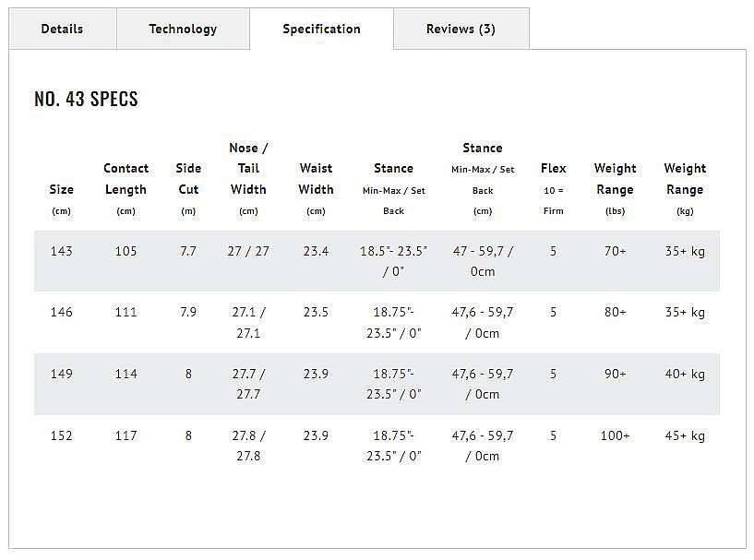Image resolution: width=754 pixels, height=560 pixels.
Task: Switch to the Technology tab
Action: pos(183,29)
